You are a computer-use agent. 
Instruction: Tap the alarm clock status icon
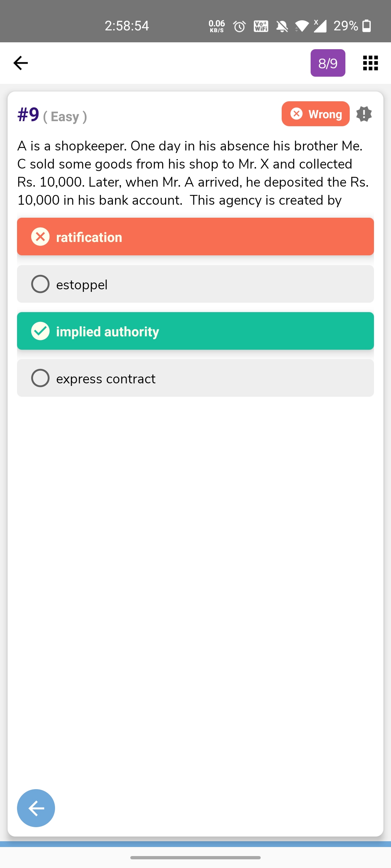pyautogui.click(x=239, y=26)
